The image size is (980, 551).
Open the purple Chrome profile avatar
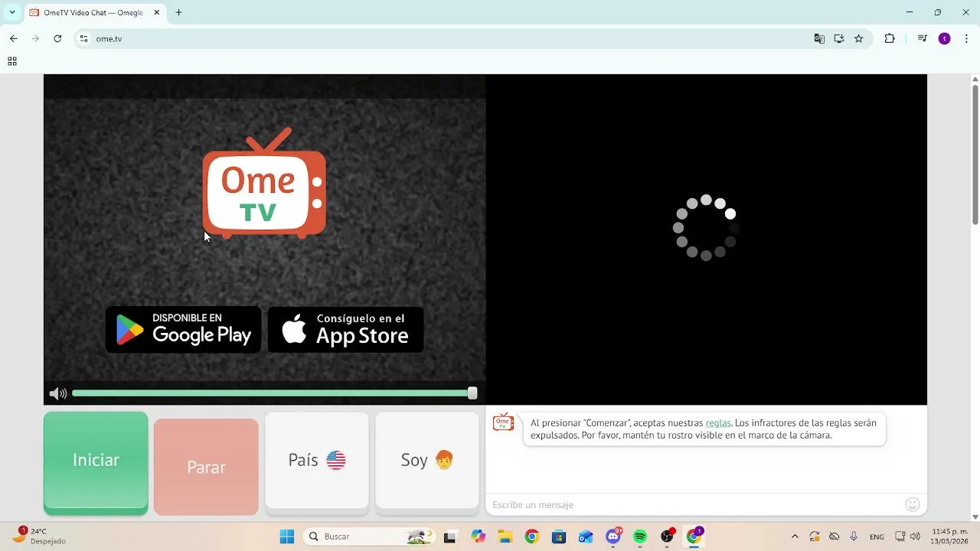[x=945, y=38]
